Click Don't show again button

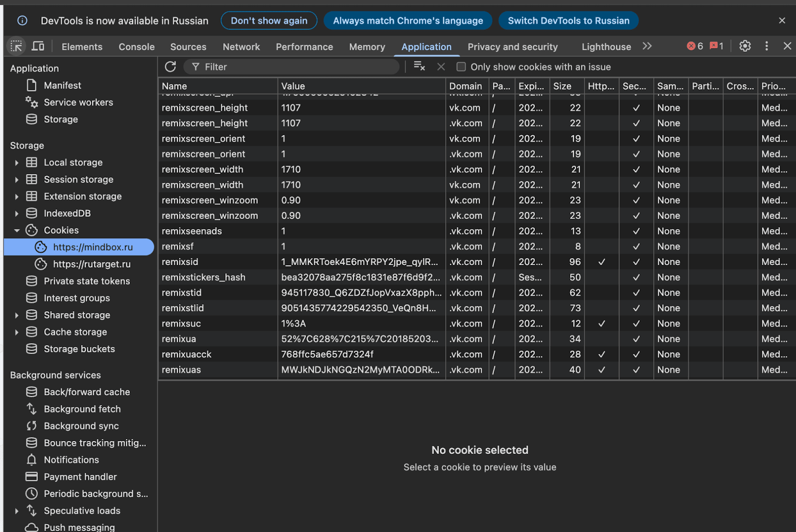(x=269, y=20)
